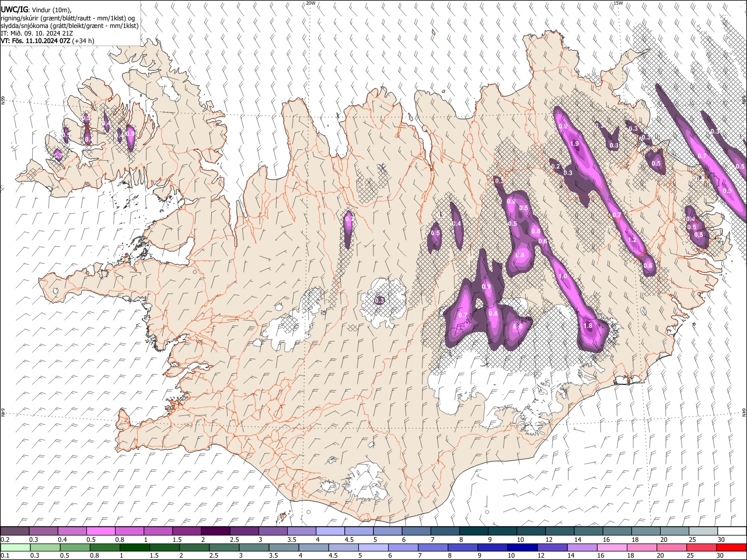This screenshot has width=747, height=560.
Task: Click the '0.2' label under top legend row
Action: tap(5, 540)
